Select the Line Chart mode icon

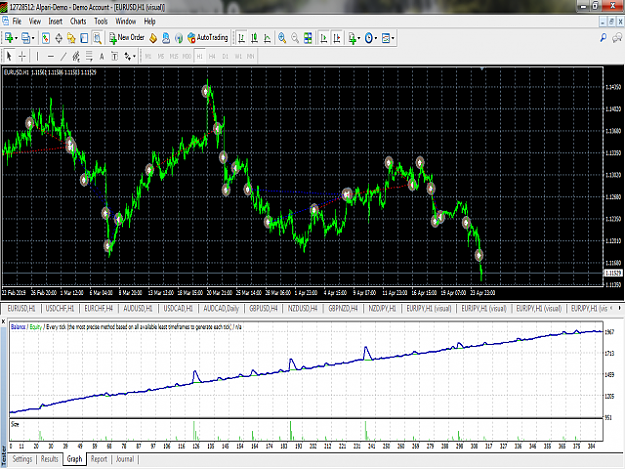[267, 38]
